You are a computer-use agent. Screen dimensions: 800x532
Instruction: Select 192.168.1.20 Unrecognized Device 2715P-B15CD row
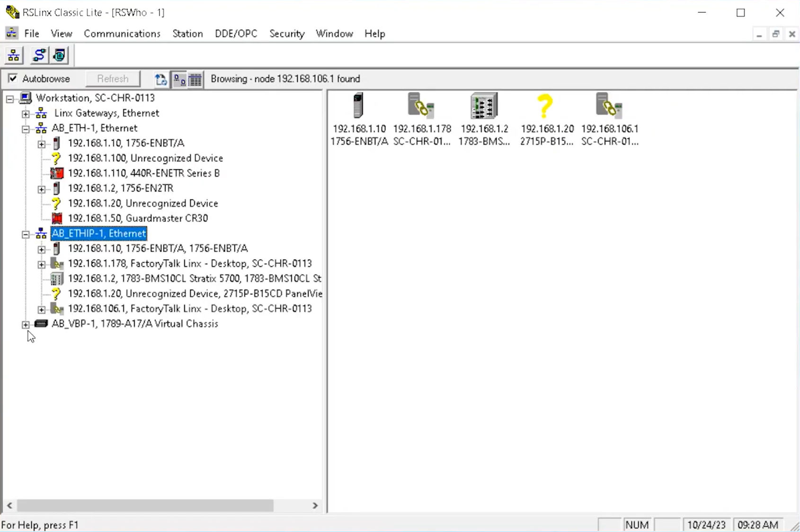click(x=195, y=293)
